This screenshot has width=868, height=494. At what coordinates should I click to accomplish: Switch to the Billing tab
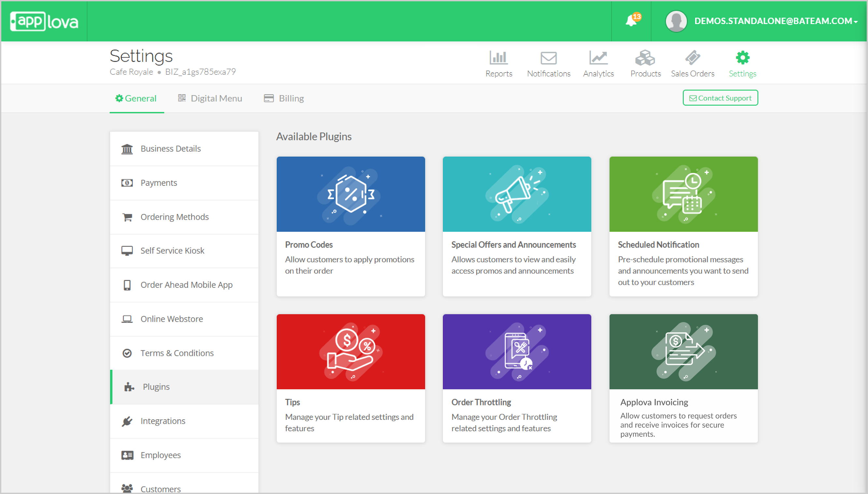pos(284,98)
